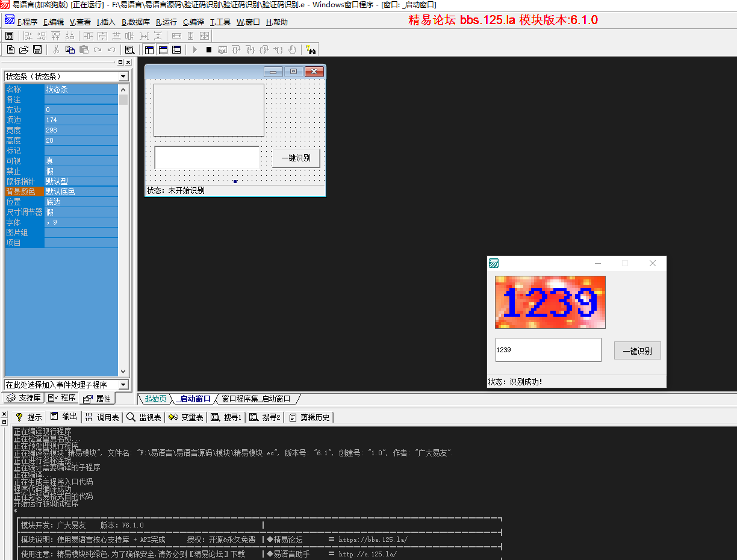Click the make same width icon
Viewport: 737px width, 560px height.
(x=176, y=36)
